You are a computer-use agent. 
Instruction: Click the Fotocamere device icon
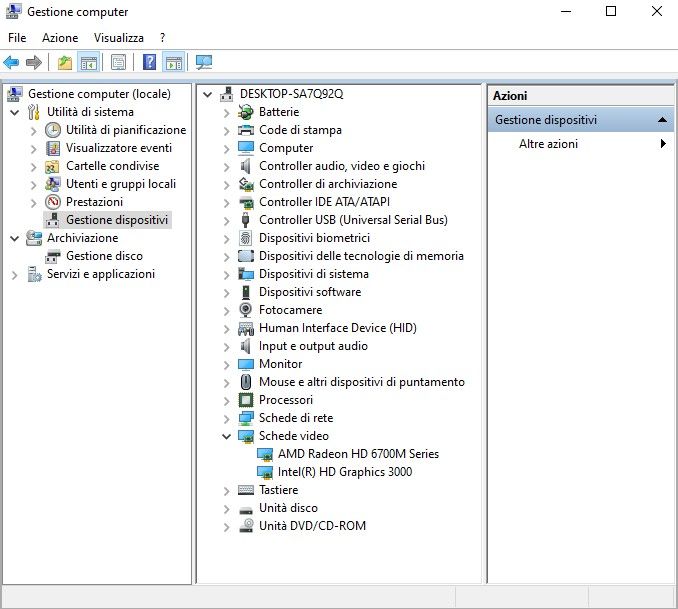coord(246,310)
